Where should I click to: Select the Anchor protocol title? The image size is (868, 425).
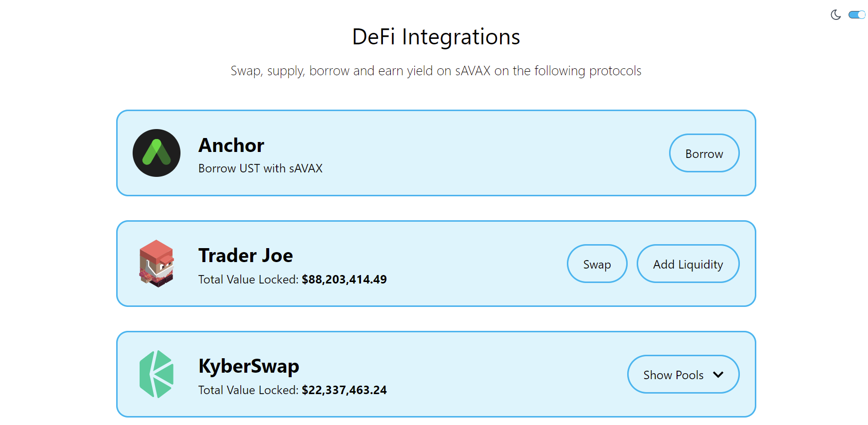point(231,145)
